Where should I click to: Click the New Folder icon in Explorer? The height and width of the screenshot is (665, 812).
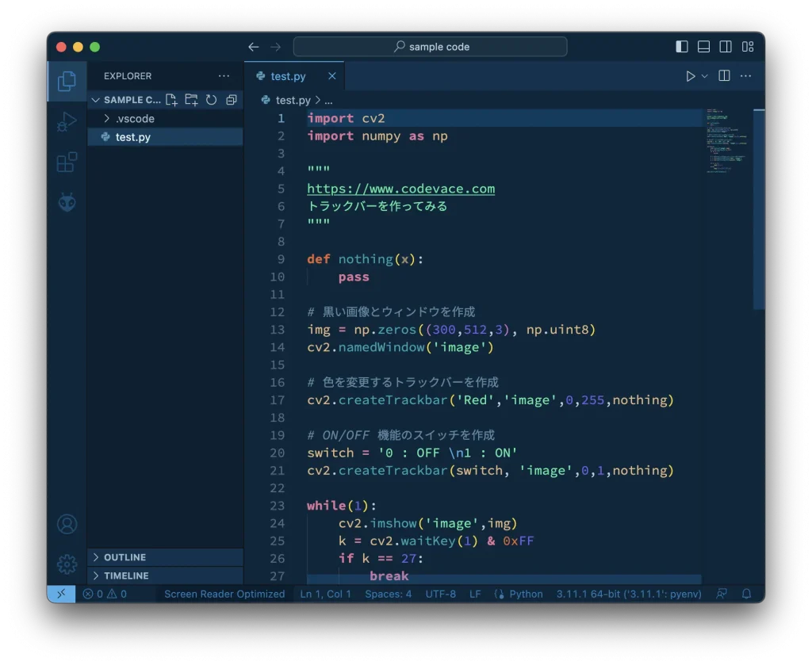pos(191,100)
